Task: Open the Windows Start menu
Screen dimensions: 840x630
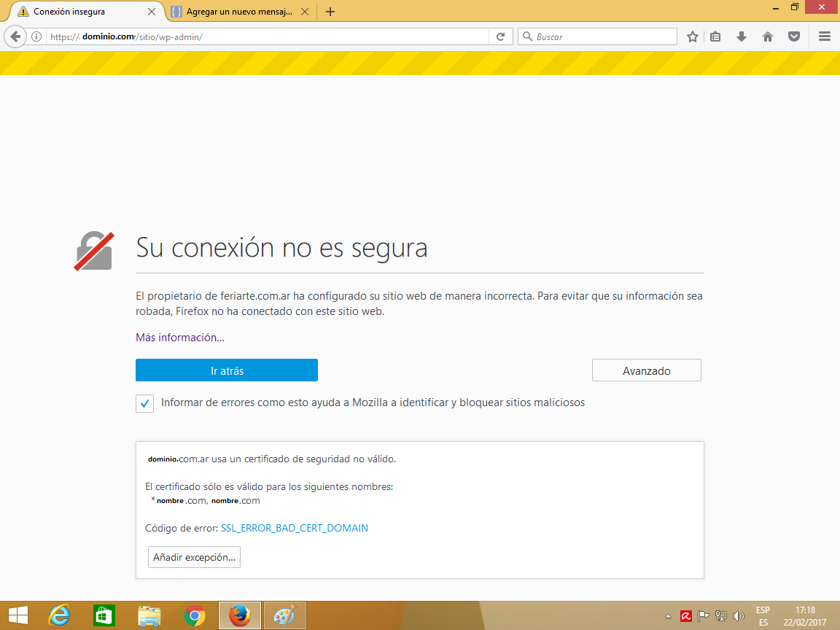Action: (18, 615)
